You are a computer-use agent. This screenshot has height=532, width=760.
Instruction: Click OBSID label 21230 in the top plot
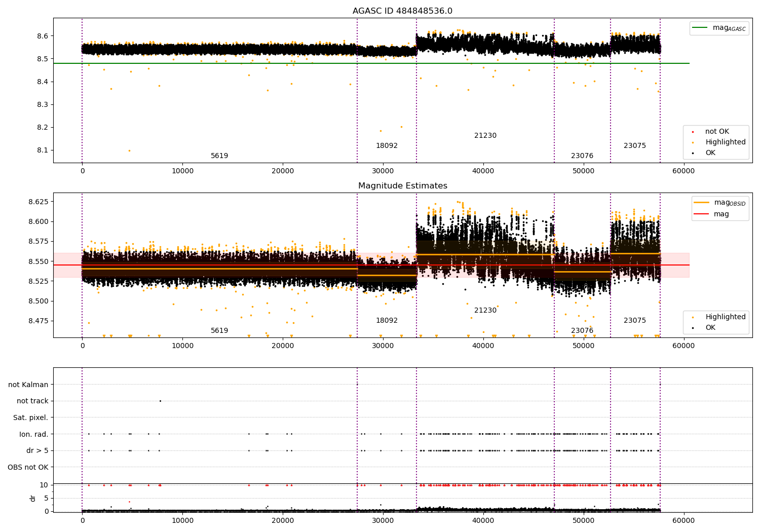coord(485,136)
